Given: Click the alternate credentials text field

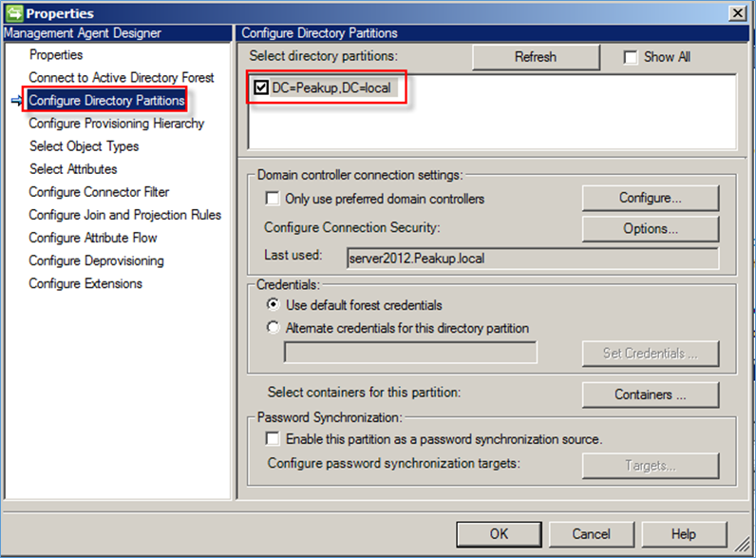Looking at the screenshot, I should pyautogui.click(x=410, y=353).
